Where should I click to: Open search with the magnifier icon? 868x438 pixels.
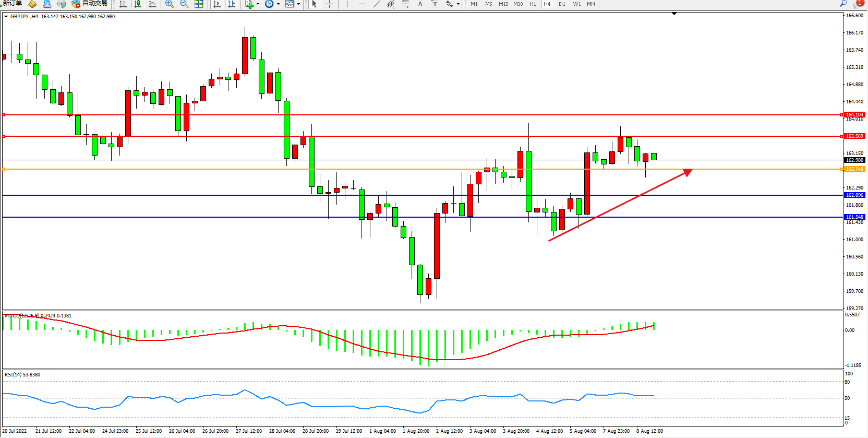843,4
